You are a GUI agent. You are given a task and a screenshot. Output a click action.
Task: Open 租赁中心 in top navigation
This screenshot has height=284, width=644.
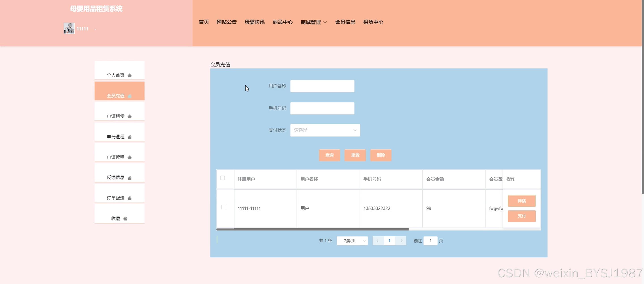click(373, 22)
